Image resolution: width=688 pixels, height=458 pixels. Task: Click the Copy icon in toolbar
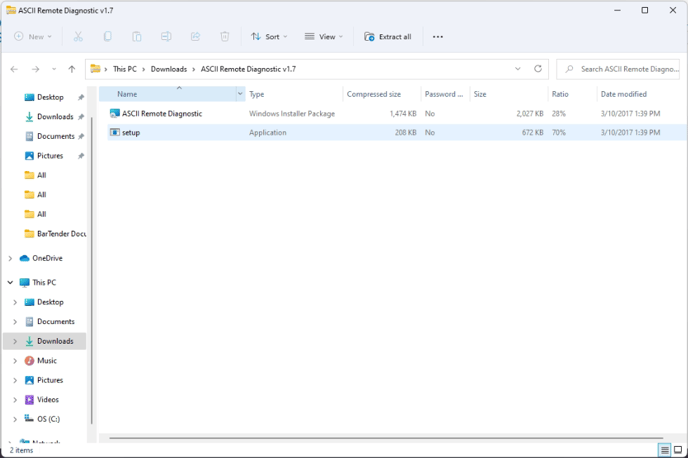tap(107, 37)
